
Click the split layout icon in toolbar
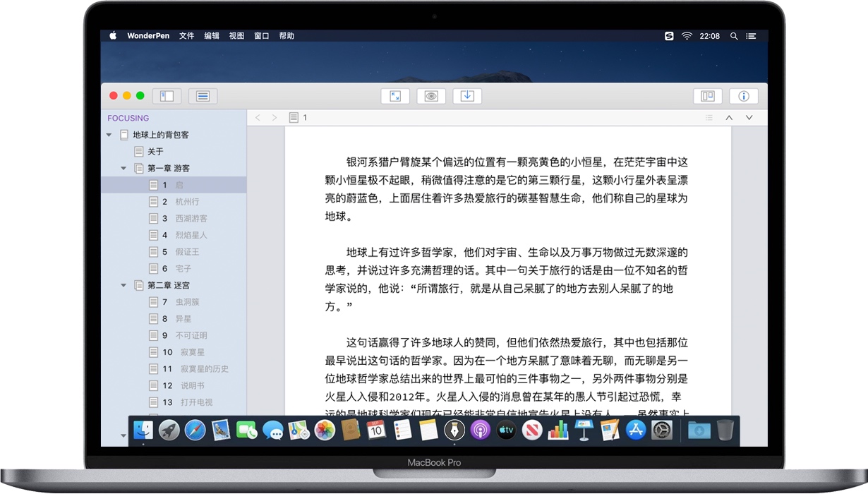[707, 95]
